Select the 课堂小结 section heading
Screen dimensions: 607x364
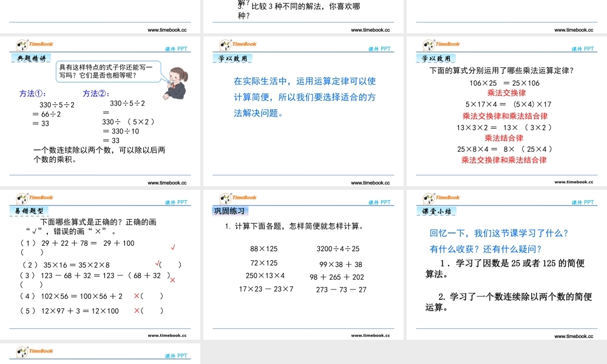pyautogui.click(x=436, y=212)
